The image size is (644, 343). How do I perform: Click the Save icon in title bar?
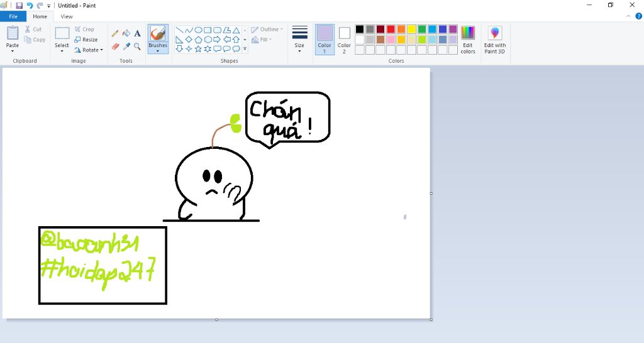tap(19, 5)
